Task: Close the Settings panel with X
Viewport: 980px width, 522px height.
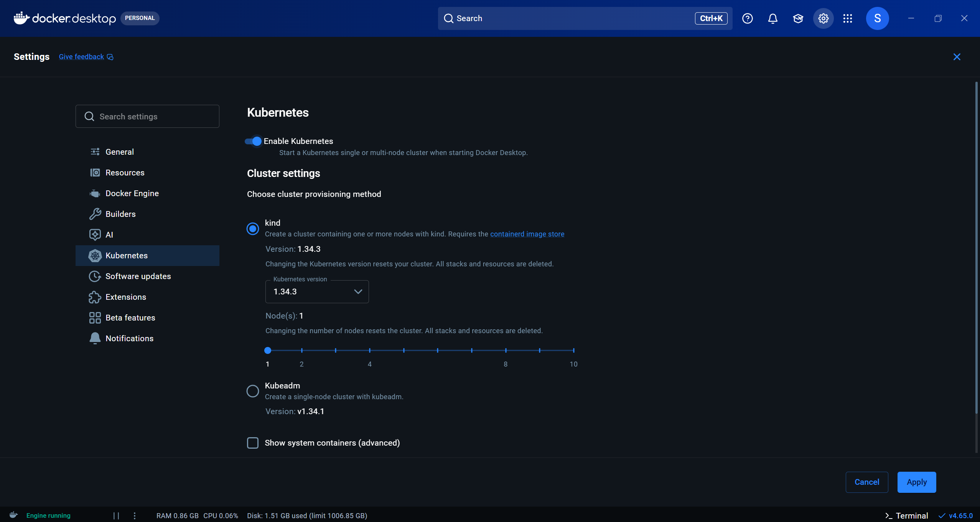Action: [x=957, y=57]
